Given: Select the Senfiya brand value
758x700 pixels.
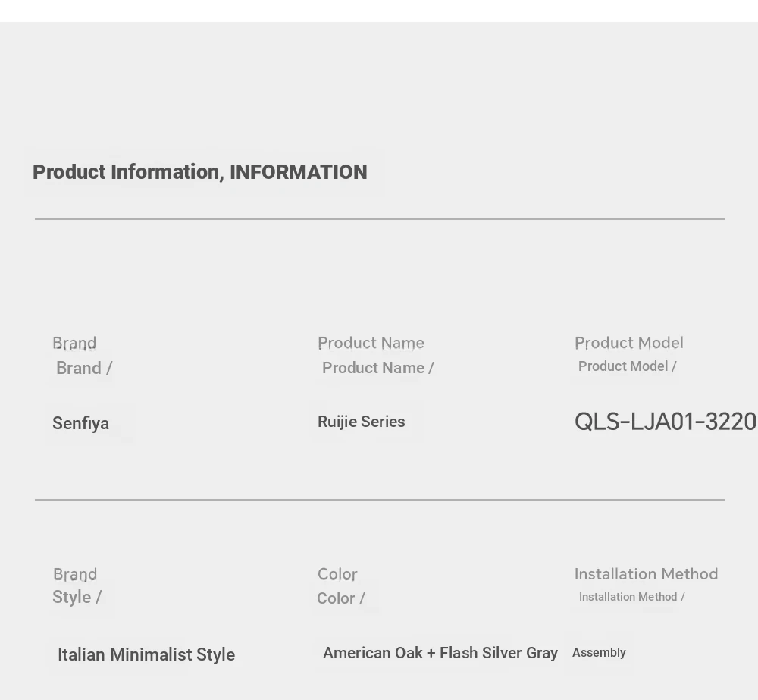Looking at the screenshot, I should [81, 423].
